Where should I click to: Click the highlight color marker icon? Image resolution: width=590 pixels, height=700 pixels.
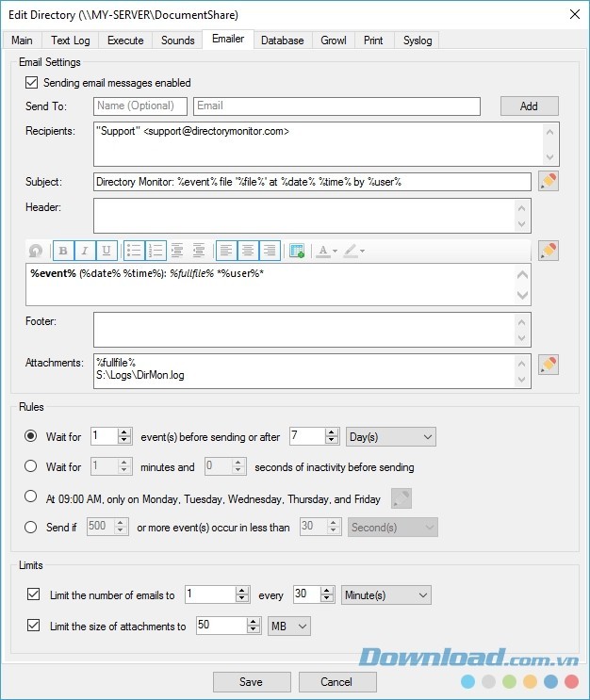351,251
